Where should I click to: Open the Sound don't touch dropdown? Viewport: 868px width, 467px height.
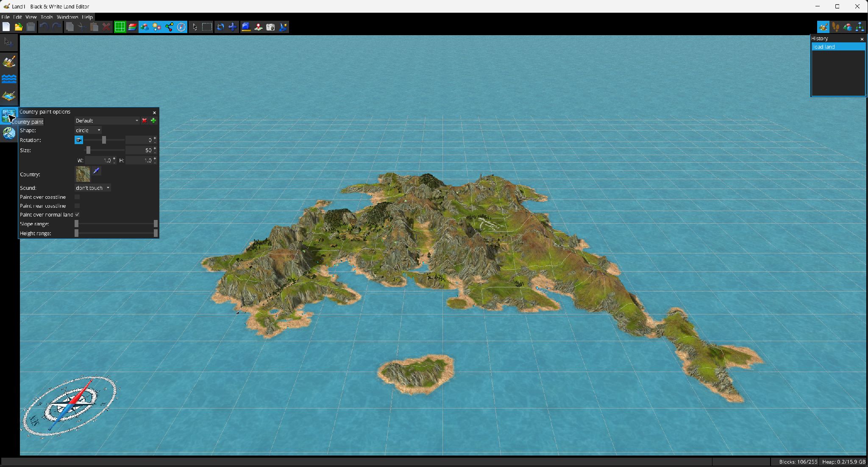click(x=93, y=188)
